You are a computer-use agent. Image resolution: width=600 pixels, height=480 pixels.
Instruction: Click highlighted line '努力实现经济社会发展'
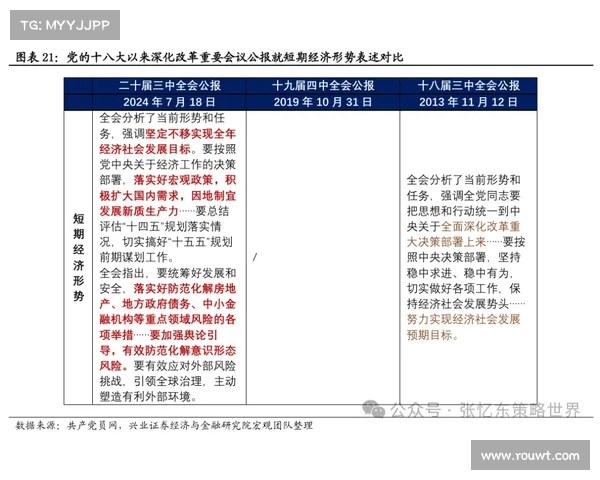[x=463, y=319]
